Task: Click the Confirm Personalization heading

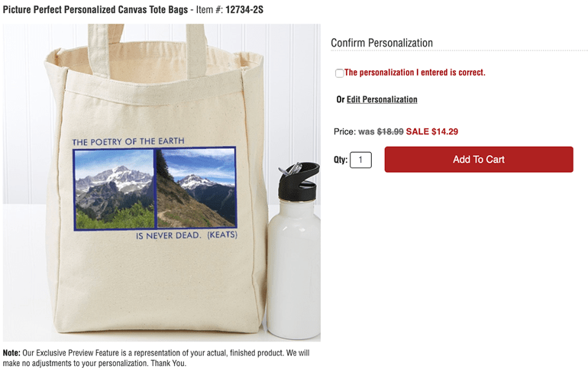Action: [x=382, y=43]
